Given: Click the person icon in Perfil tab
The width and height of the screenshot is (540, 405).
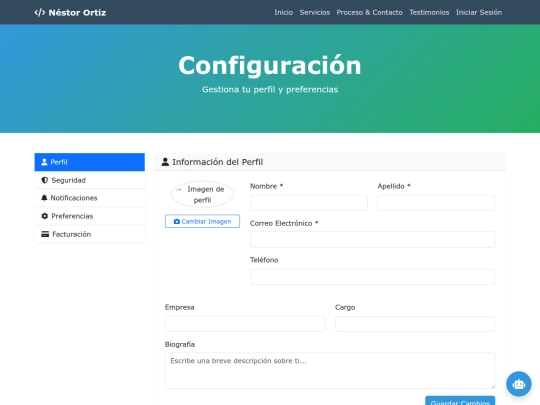Looking at the screenshot, I should [44, 162].
